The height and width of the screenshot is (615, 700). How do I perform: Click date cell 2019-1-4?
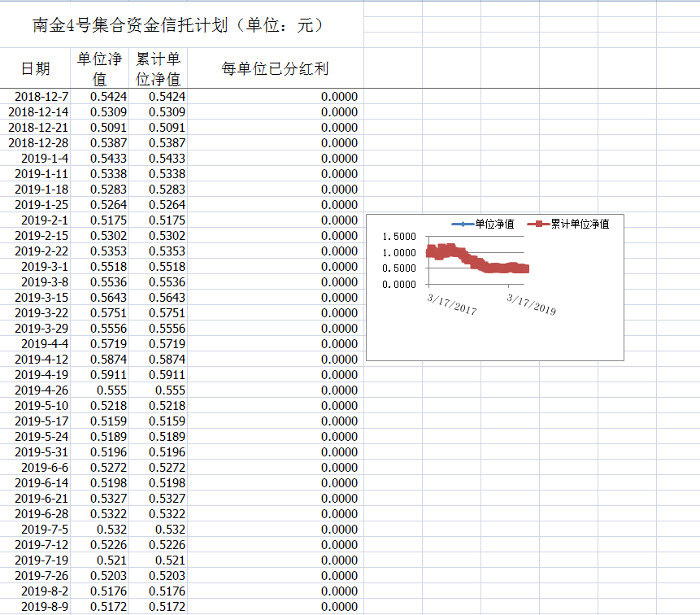pyautogui.click(x=35, y=158)
